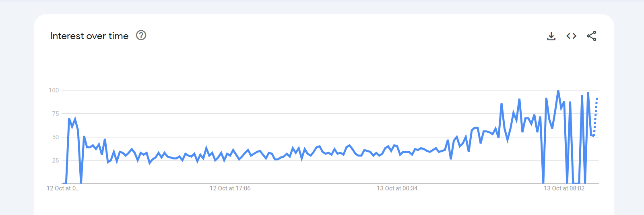Open the embed code icon
This screenshot has width=644, height=215.
coord(571,36)
